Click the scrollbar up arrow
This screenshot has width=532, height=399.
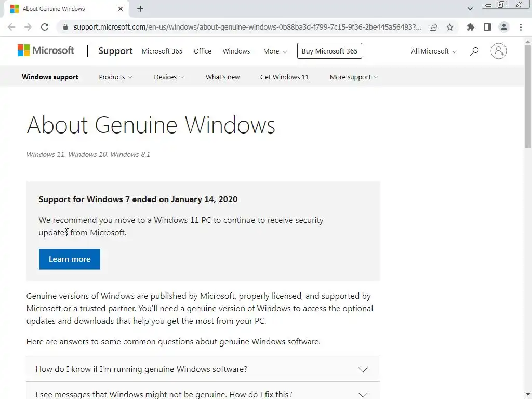(x=528, y=41)
